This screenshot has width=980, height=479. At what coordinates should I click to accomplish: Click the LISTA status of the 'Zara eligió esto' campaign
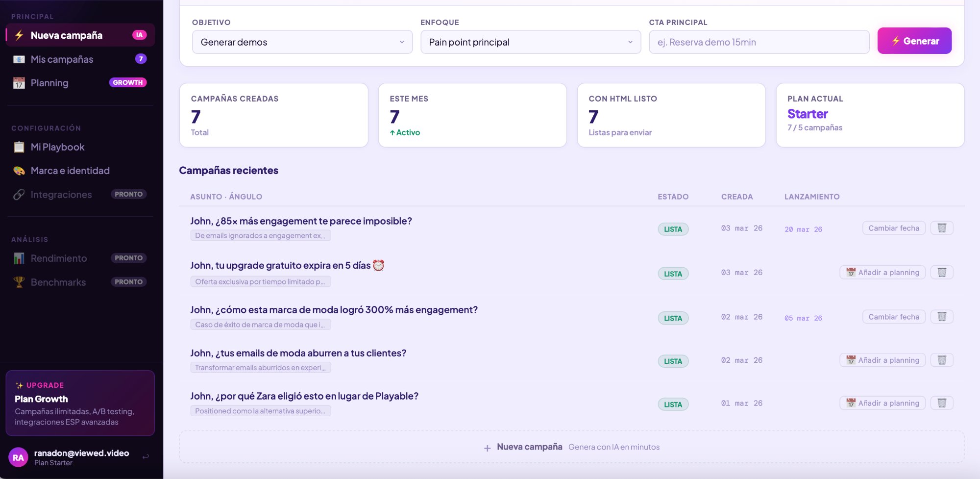coord(673,404)
